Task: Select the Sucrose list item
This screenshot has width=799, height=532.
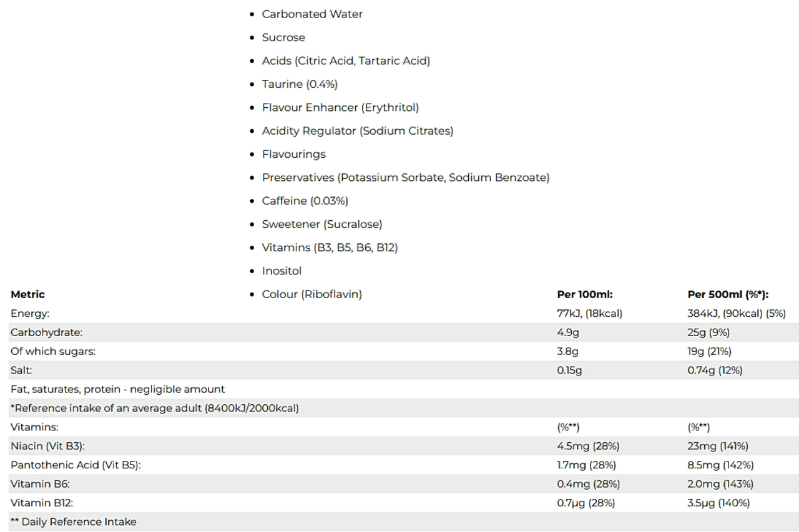Action: tap(283, 37)
